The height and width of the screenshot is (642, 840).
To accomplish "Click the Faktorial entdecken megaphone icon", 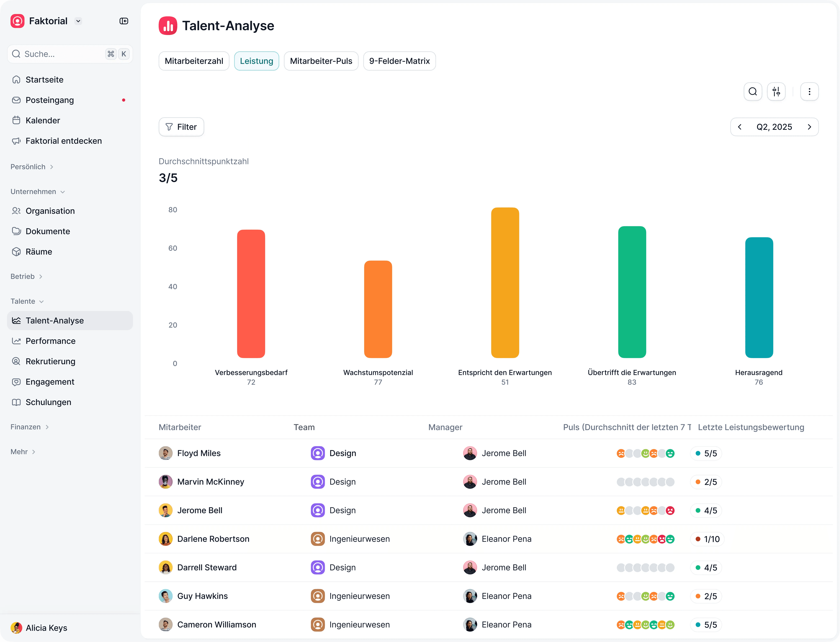I will click(x=16, y=141).
